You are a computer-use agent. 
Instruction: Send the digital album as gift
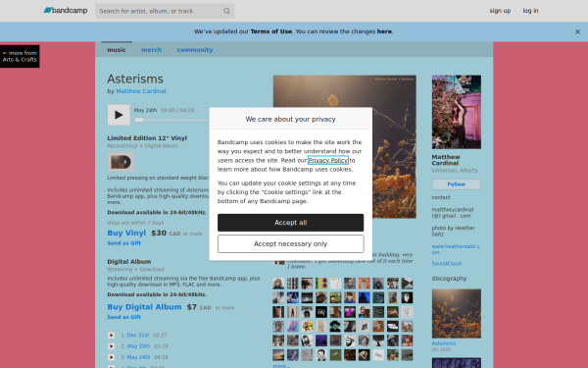click(x=123, y=317)
